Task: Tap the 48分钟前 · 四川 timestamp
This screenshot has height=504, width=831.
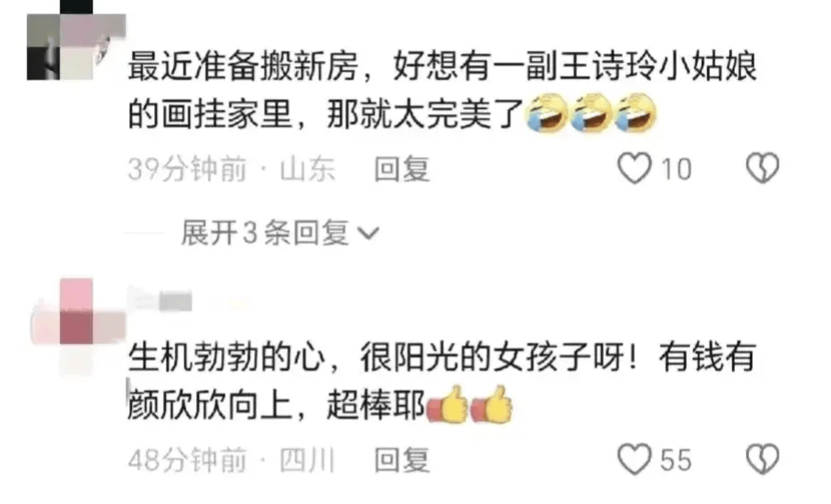Action: tap(231, 461)
